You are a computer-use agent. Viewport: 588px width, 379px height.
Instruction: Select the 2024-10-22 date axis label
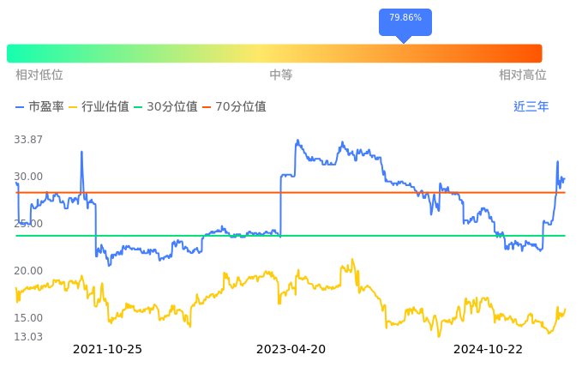(488, 350)
